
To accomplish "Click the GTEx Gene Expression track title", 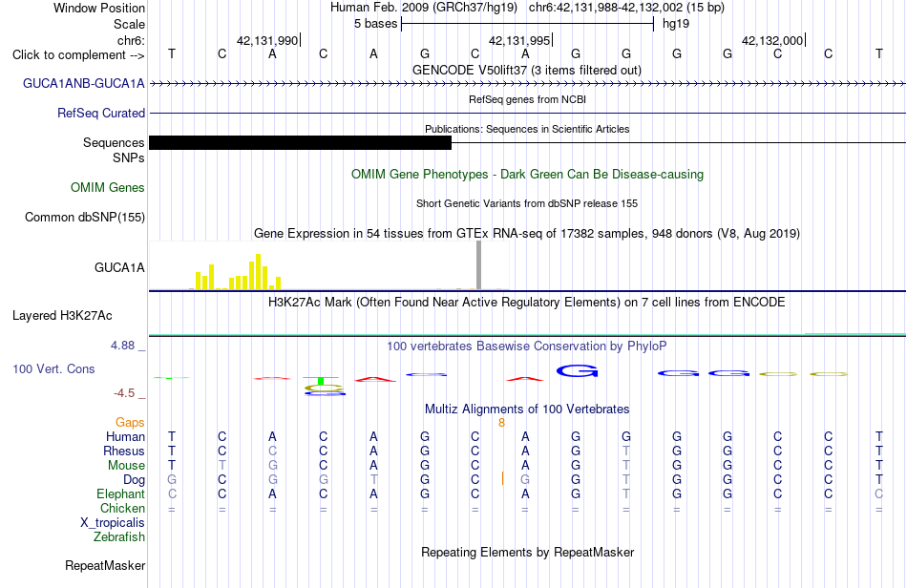I will pos(527,233).
